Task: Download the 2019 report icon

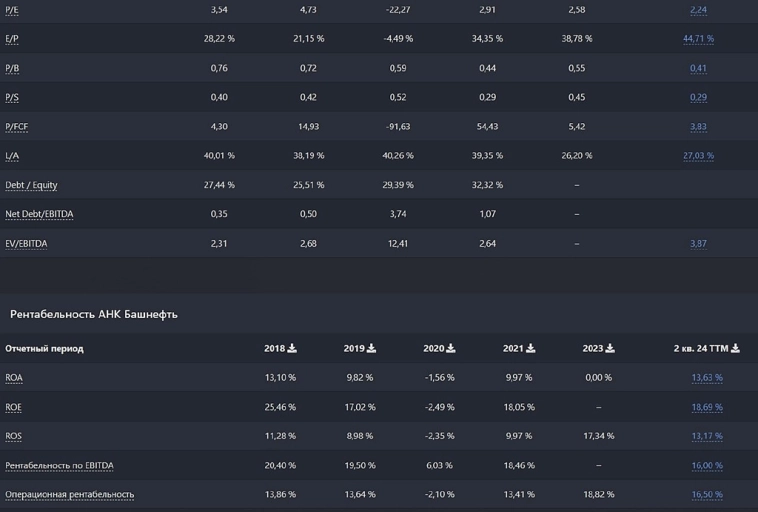Action: point(372,349)
